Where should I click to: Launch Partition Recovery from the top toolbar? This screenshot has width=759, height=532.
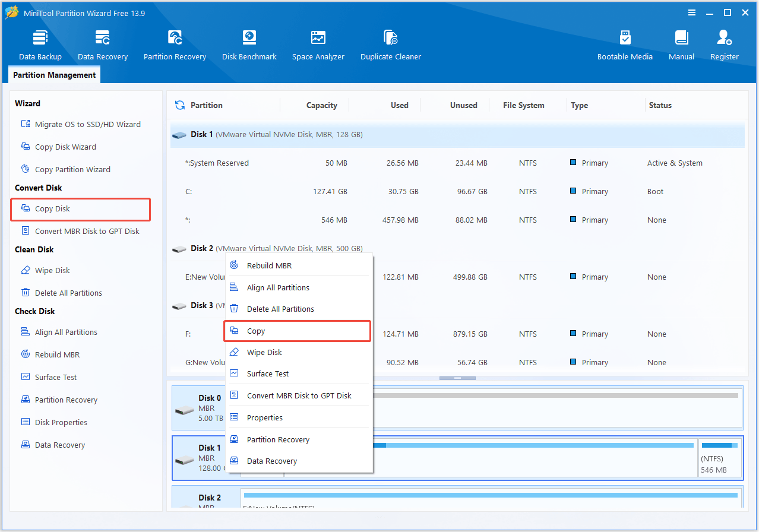pyautogui.click(x=175, y=45)
